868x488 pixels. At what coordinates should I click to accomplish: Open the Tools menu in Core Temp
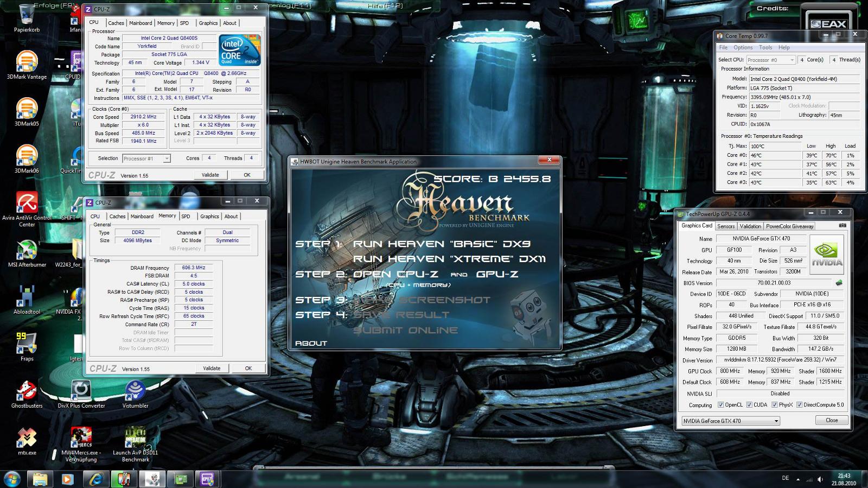[765, 48]
